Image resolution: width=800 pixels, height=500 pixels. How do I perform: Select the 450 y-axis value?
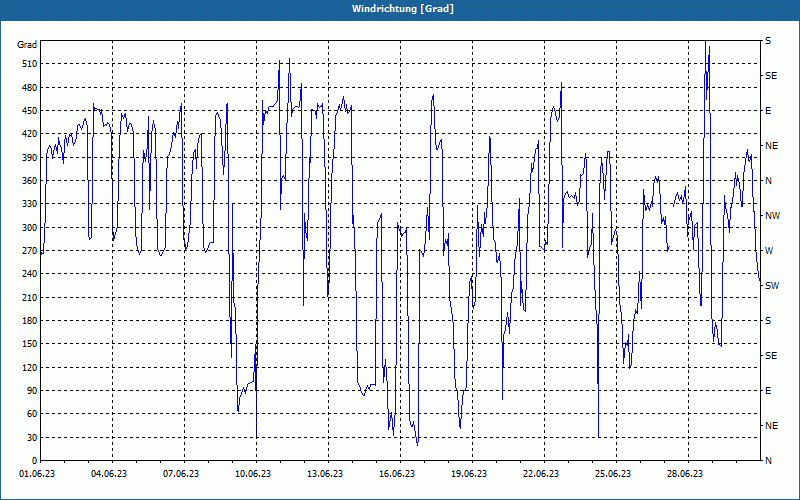click(29, 111)
